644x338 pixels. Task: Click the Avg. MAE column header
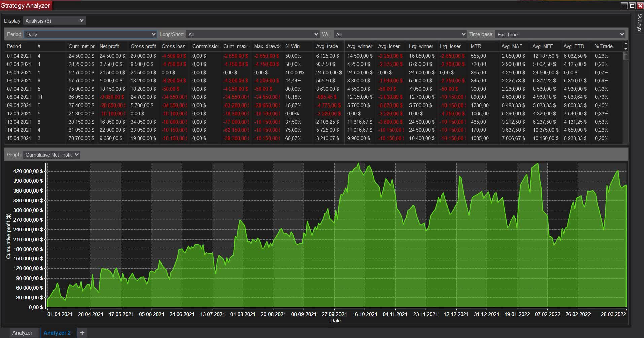click(x=514, y=46)
